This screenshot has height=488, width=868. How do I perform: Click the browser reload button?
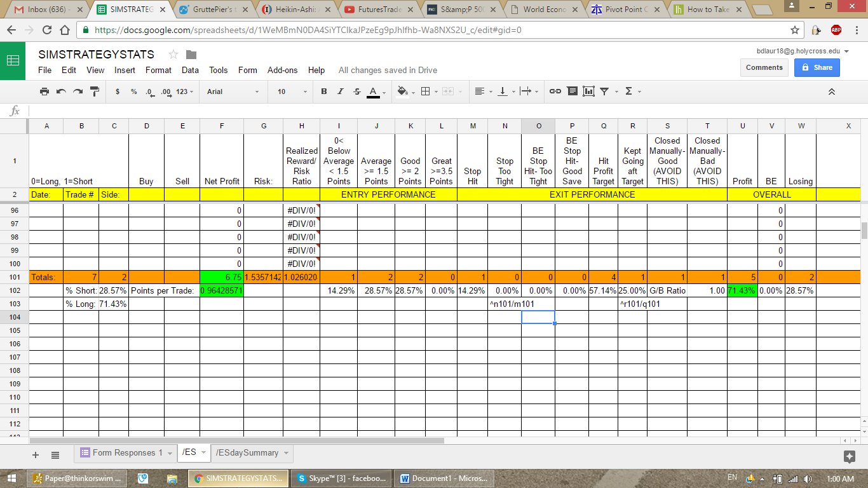click(x=47, y=30)
